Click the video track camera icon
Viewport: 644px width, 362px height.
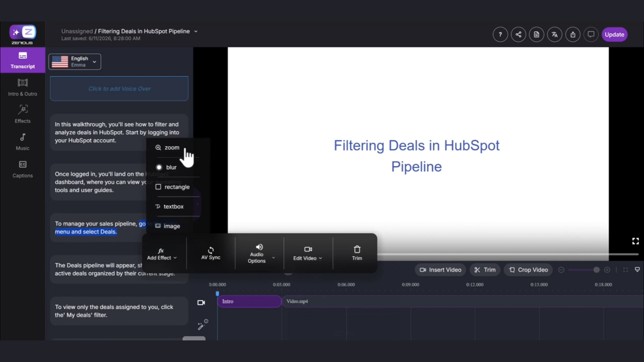[201, 303]
